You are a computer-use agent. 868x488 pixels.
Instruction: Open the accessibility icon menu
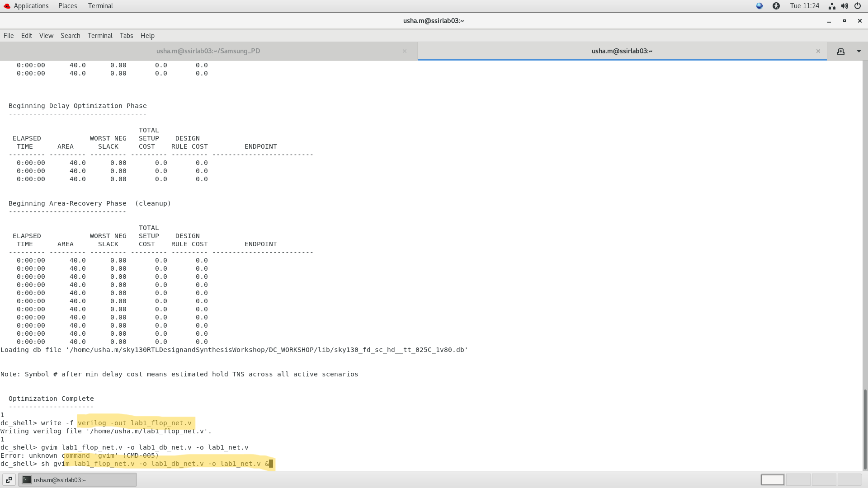click(776, 6)
